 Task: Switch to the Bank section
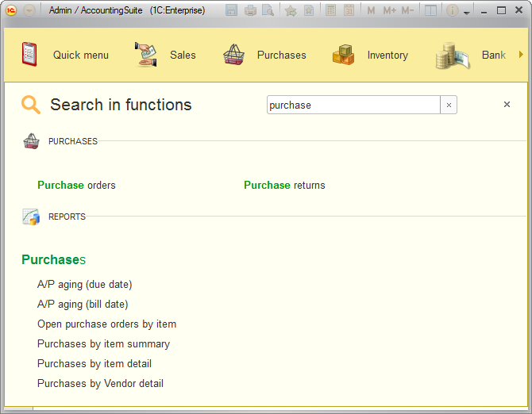pos(494,55)
